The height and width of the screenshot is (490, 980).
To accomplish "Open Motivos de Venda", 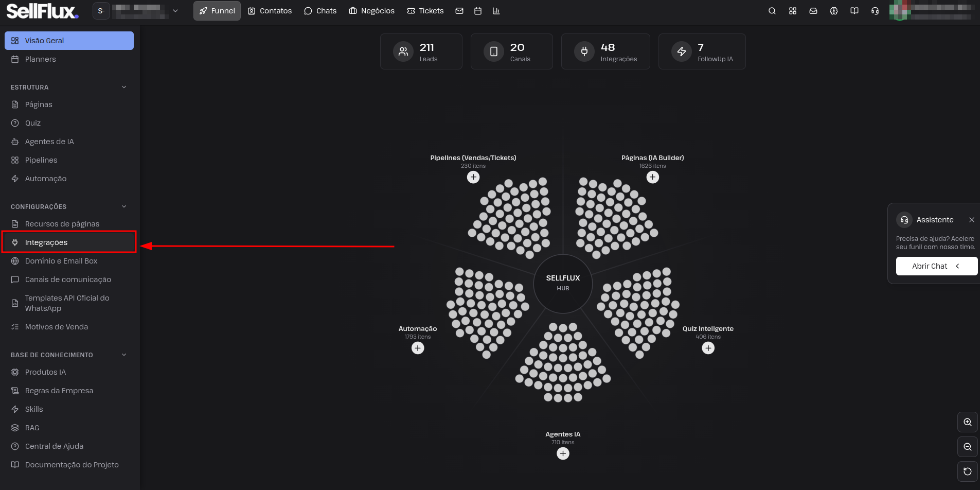I will point(69,327).
